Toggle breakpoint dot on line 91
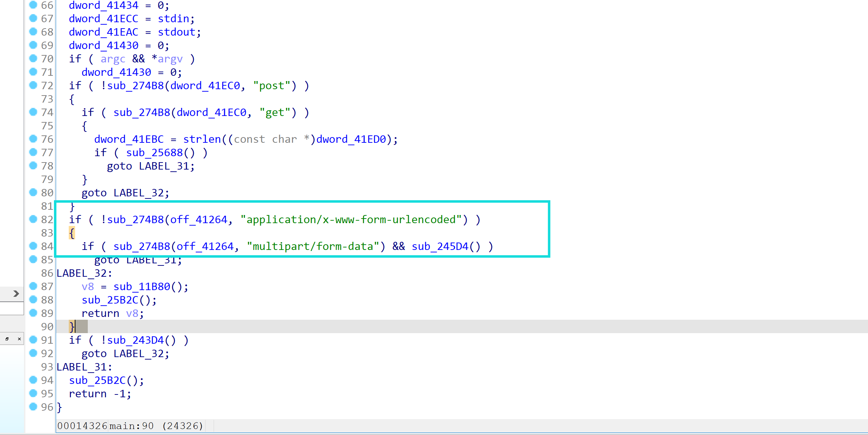The image size is (868, 435). tap(33, 340)
